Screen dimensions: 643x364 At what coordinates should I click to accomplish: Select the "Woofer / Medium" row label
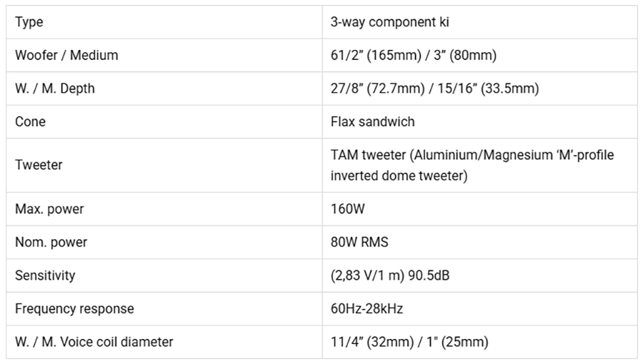pyautogui.click(x=66, y=55)
